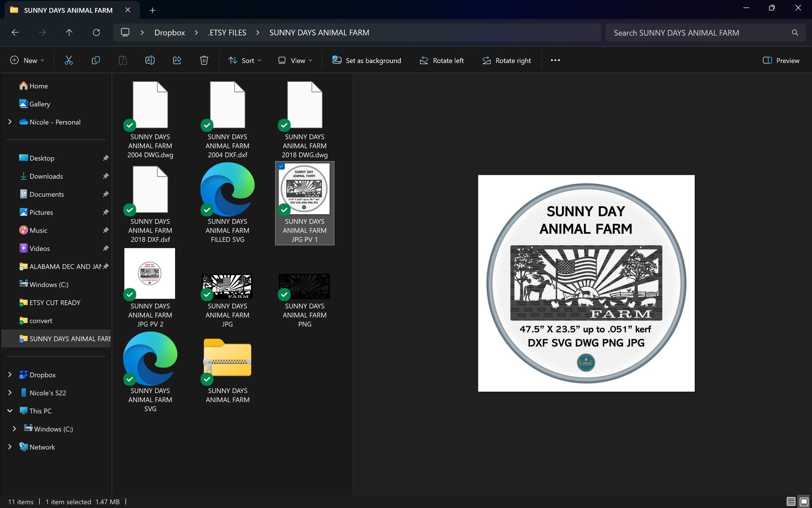Click Rotate right button
The width and height of the screenshot is (812, 508).
tap(507, 60)
